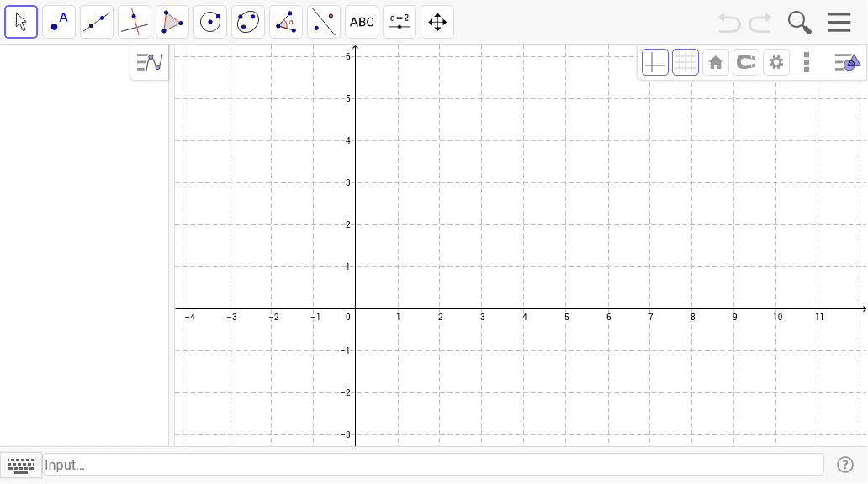Open the three-dot more options menu
This screenshot has width=868, height=484.
[807, 62]
